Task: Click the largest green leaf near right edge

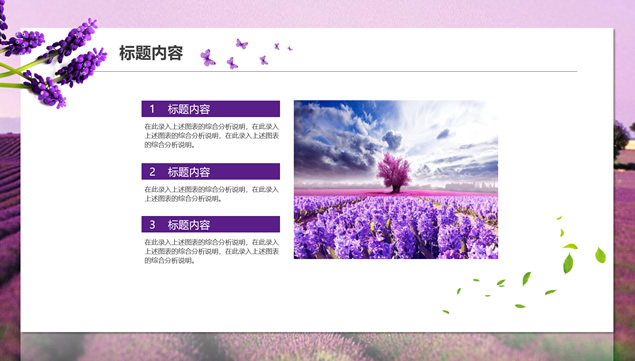Action: 568,263
